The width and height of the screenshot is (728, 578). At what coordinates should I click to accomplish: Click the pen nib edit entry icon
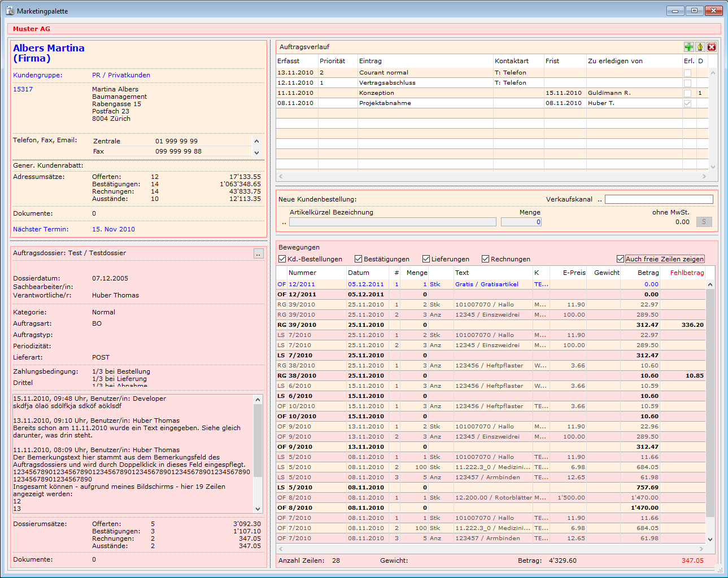pyautogui.click(x=700, y=47)
